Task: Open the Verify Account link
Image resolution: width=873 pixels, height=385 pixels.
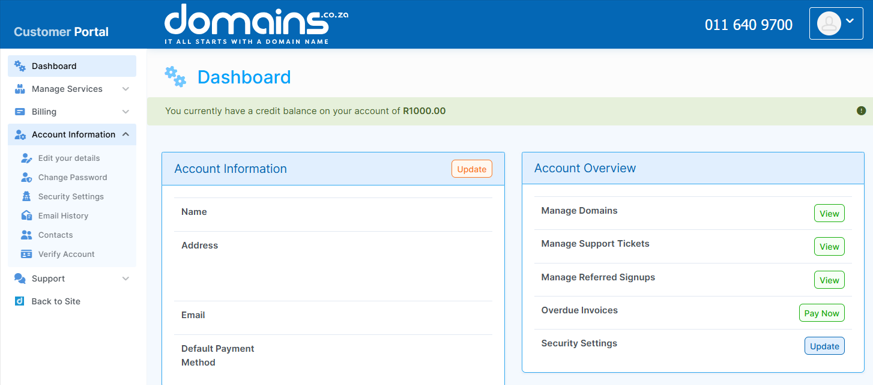Action: [x=66, y=254]
